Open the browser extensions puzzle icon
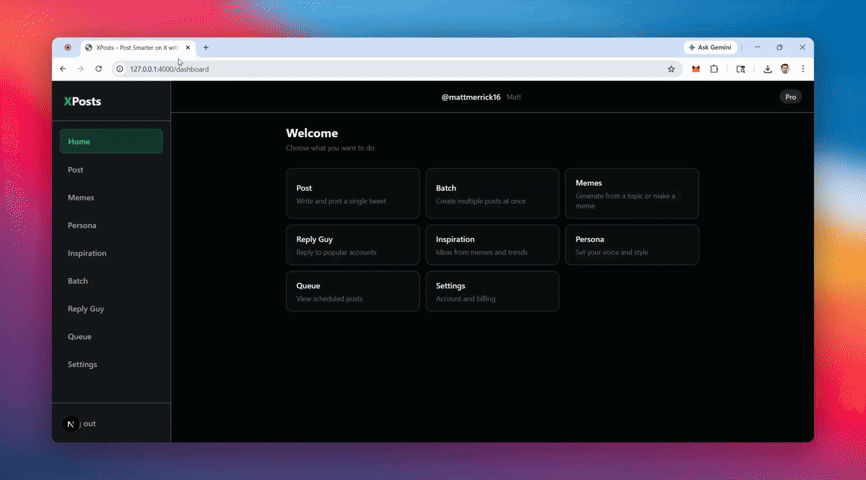Viewport: 866px width, 480px height. (714, 69)
